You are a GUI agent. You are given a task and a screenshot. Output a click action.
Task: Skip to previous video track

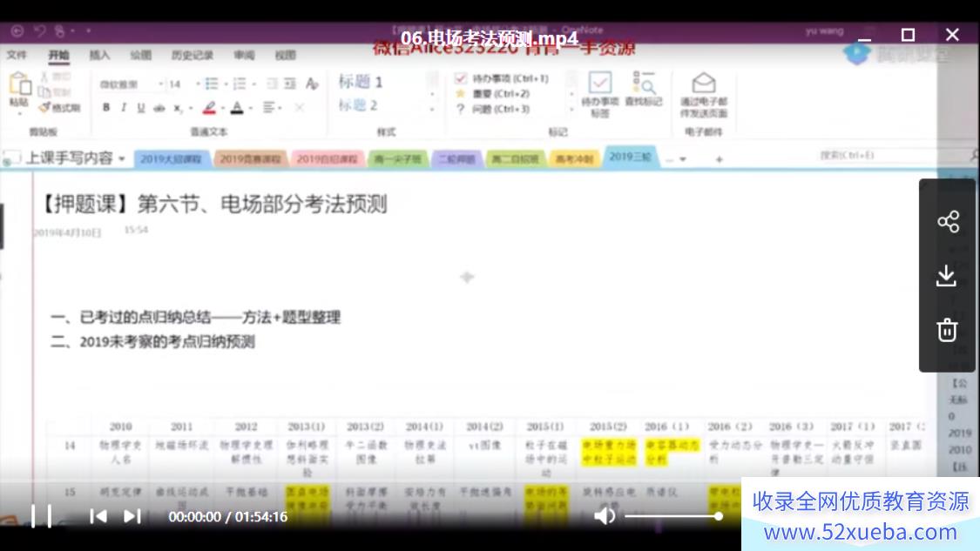tap(98, 517)
